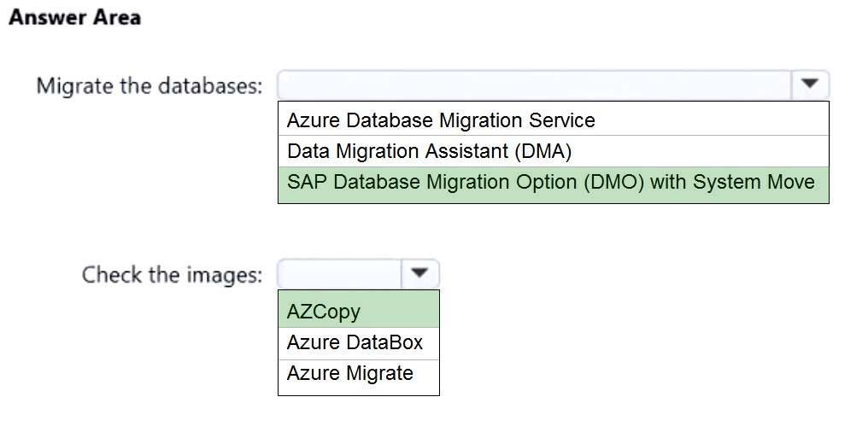Screen dimensions: 868x432
Task: Click the Answer Area heading
Action: click(74, 17)
